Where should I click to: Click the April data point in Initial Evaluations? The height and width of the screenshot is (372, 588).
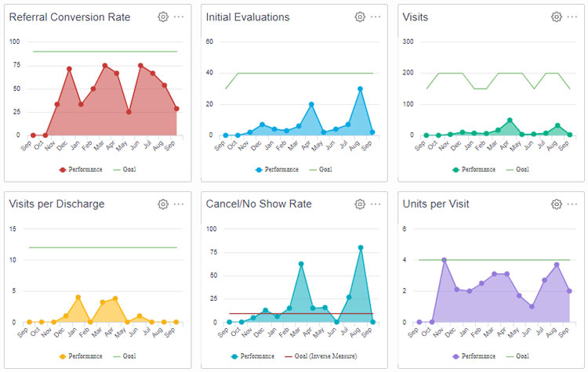(x=311, y=104)
